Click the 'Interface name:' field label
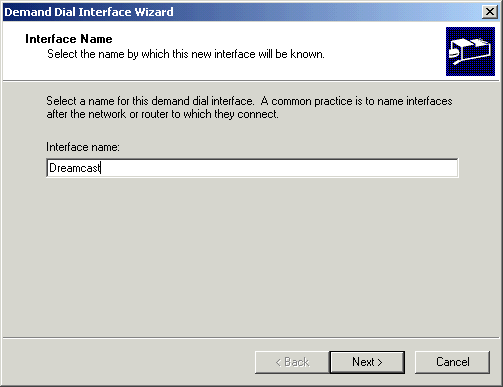 pos(83,147)
